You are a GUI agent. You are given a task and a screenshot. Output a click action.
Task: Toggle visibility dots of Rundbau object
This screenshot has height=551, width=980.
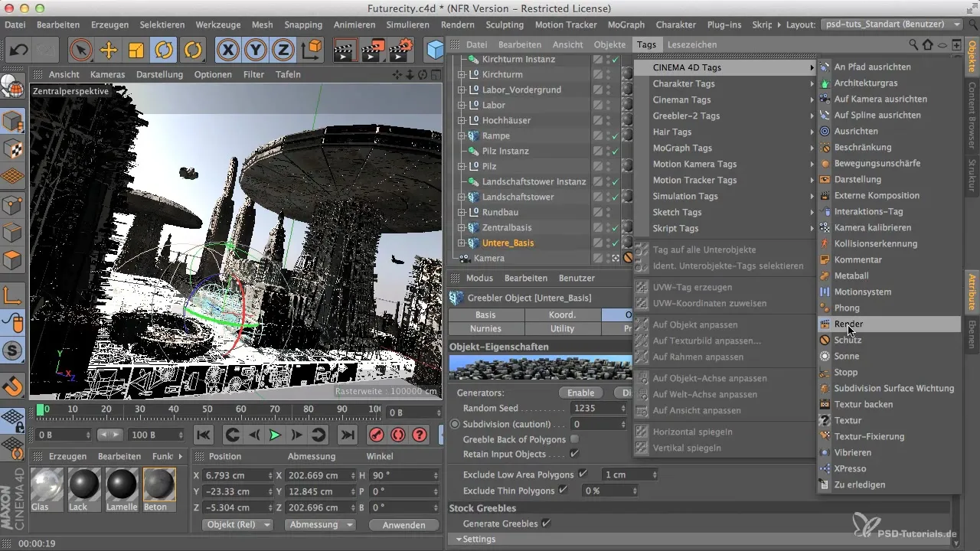click(609, 212)
